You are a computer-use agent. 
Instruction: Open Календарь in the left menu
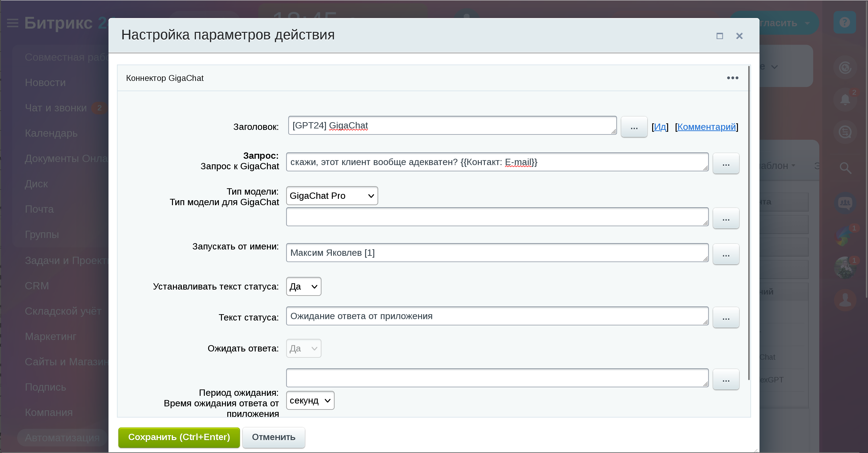pyautogui.click(x=51, y=133)
